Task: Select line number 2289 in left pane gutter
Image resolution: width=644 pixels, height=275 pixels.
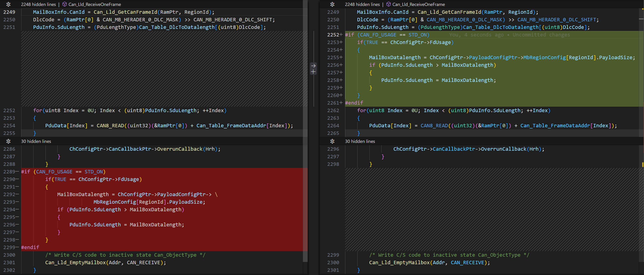Action: [9, 172]
